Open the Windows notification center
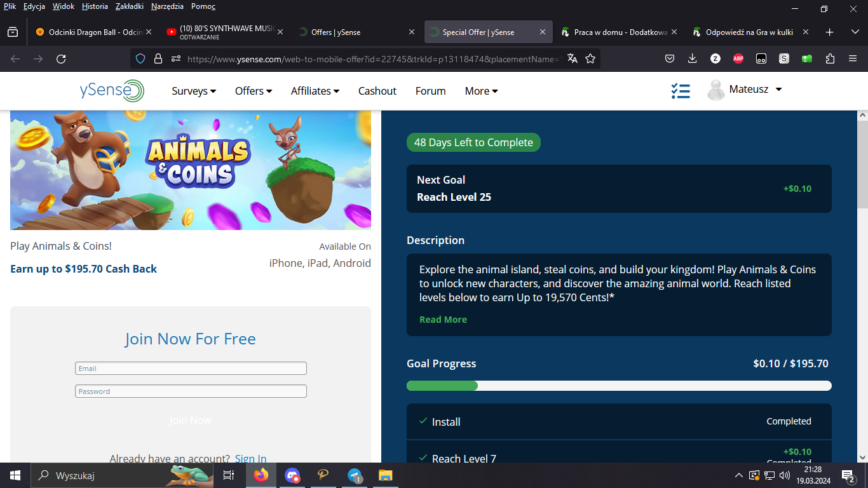Image resolution: width=868 pixels, height=488 pixels. click(848, 475)
